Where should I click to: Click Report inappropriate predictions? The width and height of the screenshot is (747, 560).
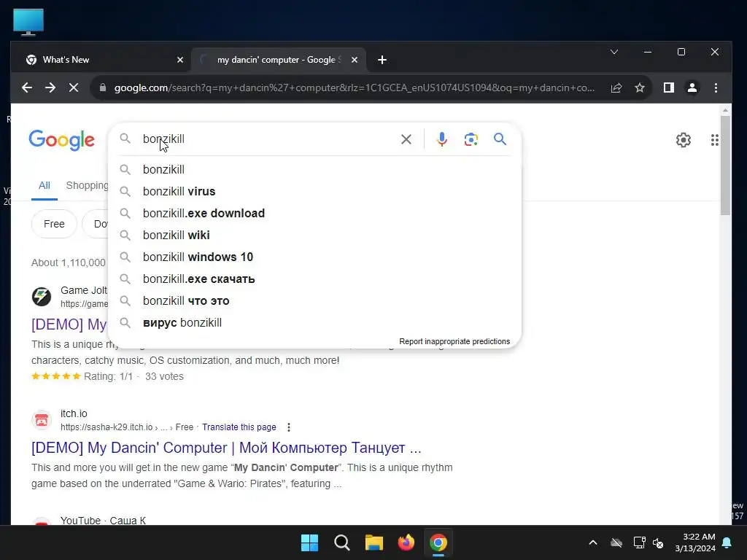tap(454, 341)
